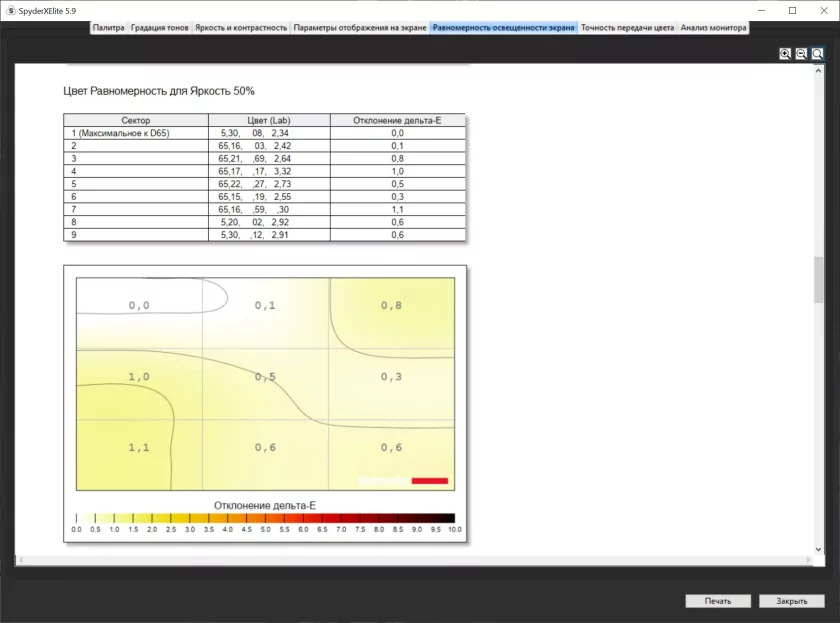Click the Закрыть button

coord(791,601)
